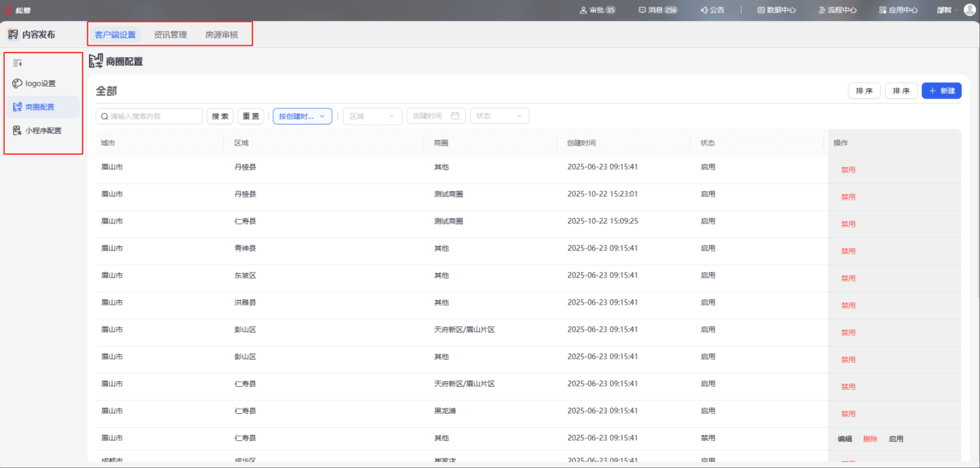Open the 状态 filter dropdown

[x=499, y=116]
